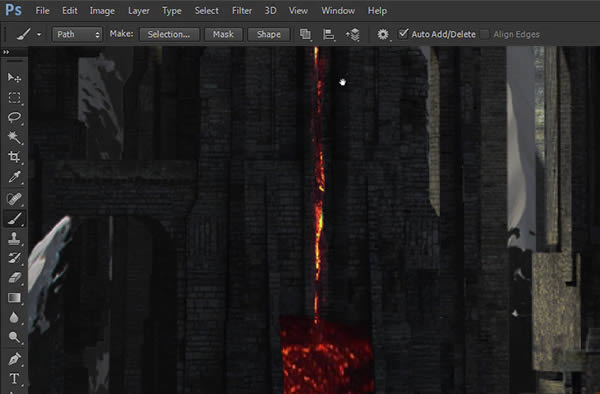Select the Healing Brush tool
Viewport: 600px width, 394px height.
[14, 199]
